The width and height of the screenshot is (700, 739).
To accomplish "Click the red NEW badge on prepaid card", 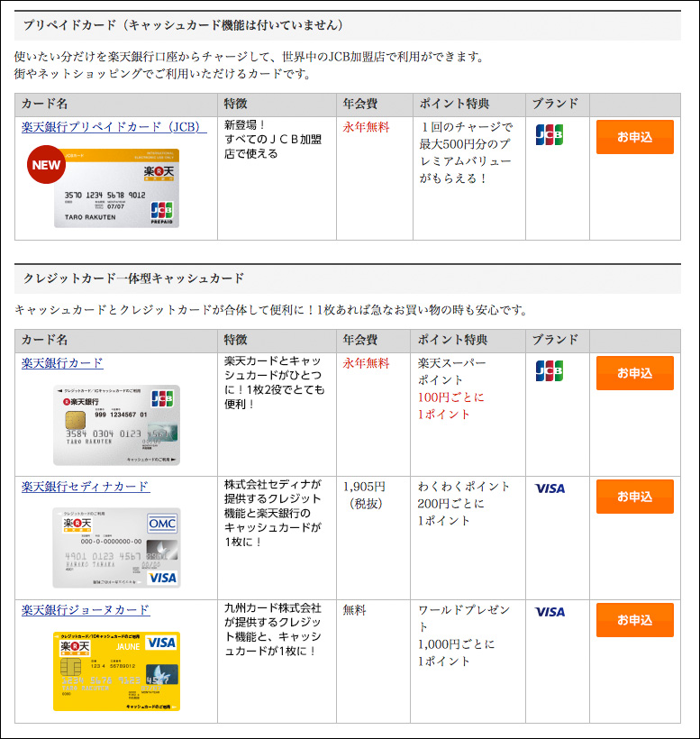I will [46, 165].
